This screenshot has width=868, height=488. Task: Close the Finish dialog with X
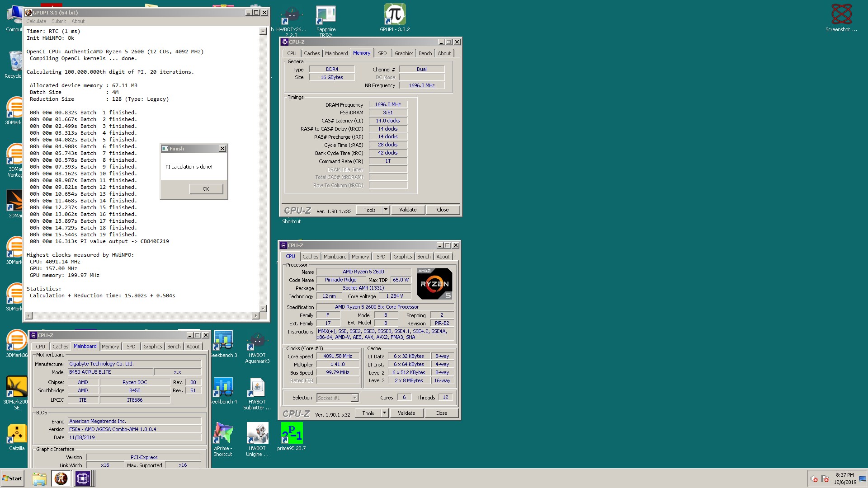pos(222,149)
